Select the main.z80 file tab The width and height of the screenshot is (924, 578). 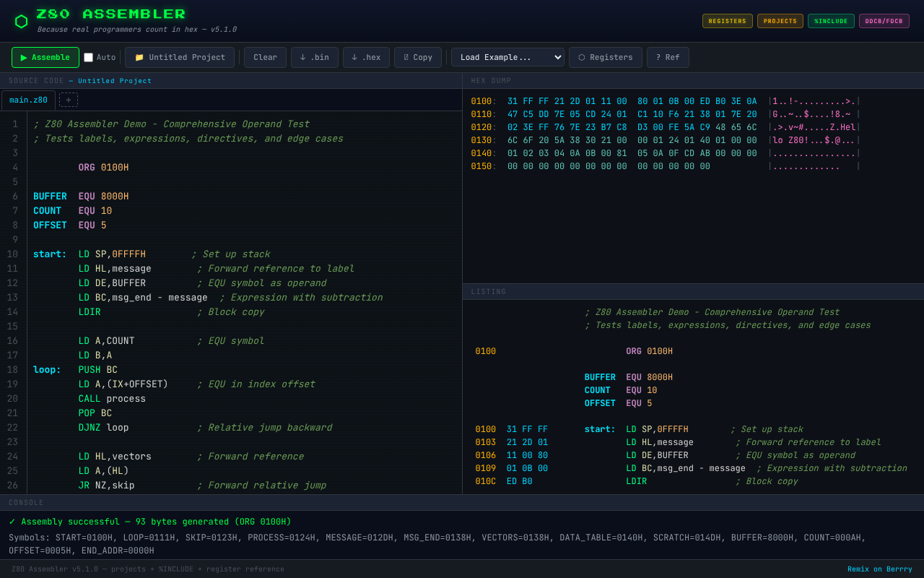28,100
